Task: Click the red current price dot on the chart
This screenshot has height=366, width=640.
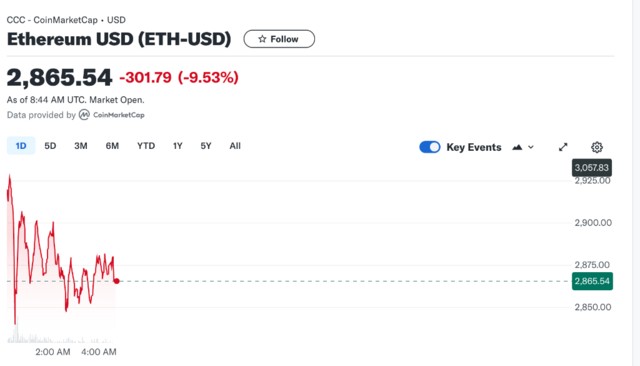Action: [117, 281]
